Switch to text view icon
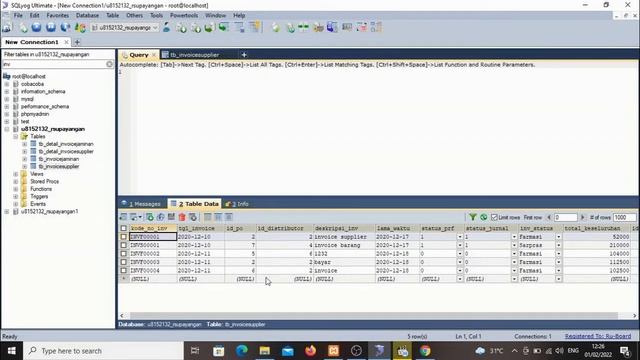This screenshot has height=360, width=640. (229, 217)
